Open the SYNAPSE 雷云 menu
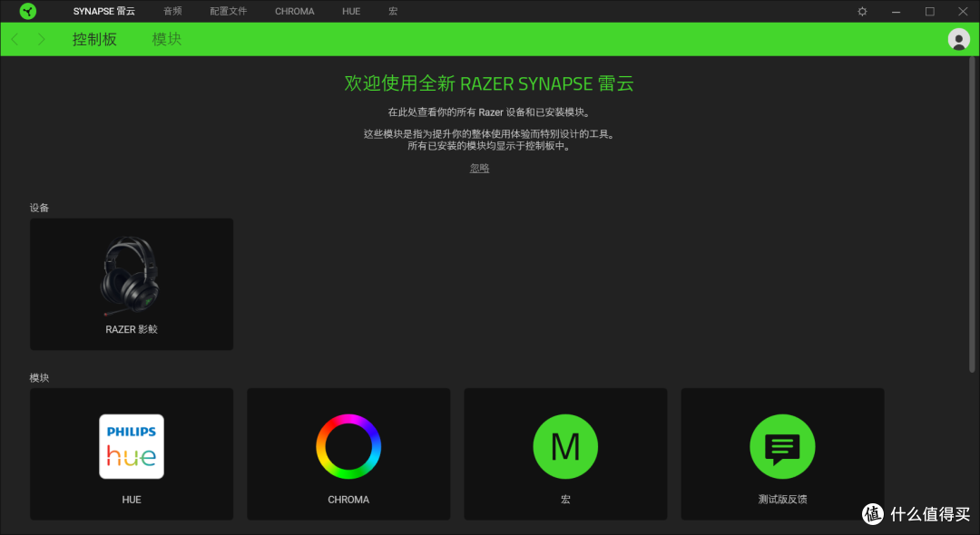 pos(103,11)
